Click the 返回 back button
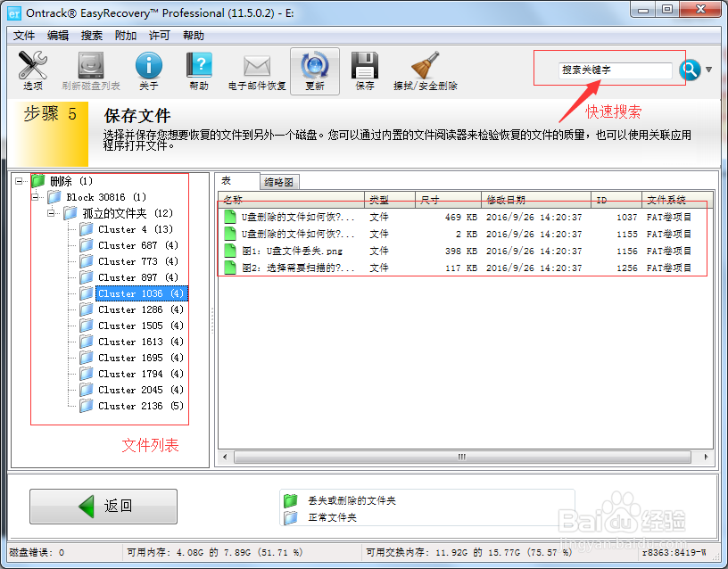The height and width of the screenshot is (569, 728). pos(103,507)
